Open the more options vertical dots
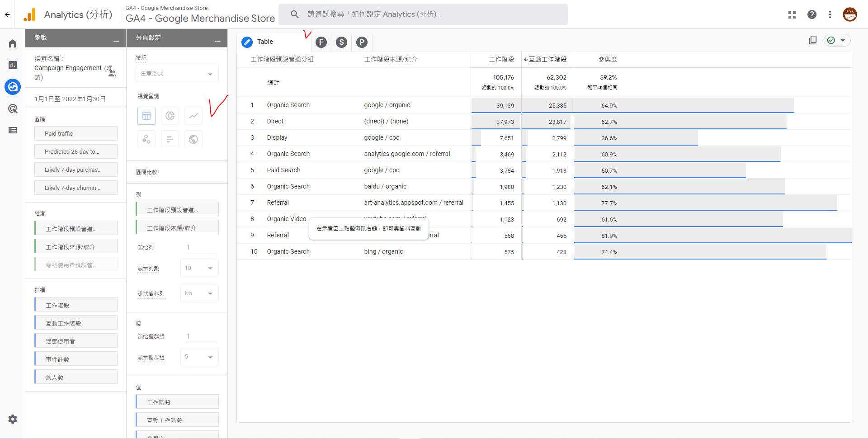Screen dimensions: 868x439 (830, 14)
